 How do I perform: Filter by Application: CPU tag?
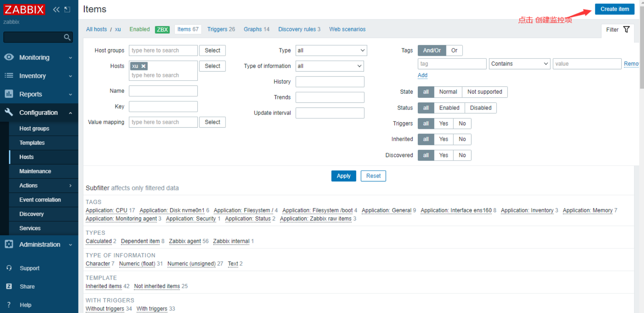coord(106,210)
